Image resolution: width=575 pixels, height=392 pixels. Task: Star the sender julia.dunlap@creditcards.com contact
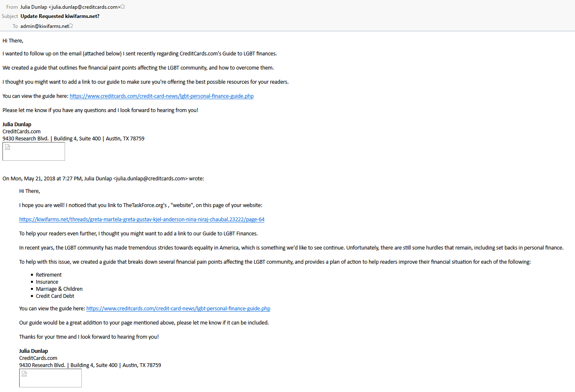123,6
